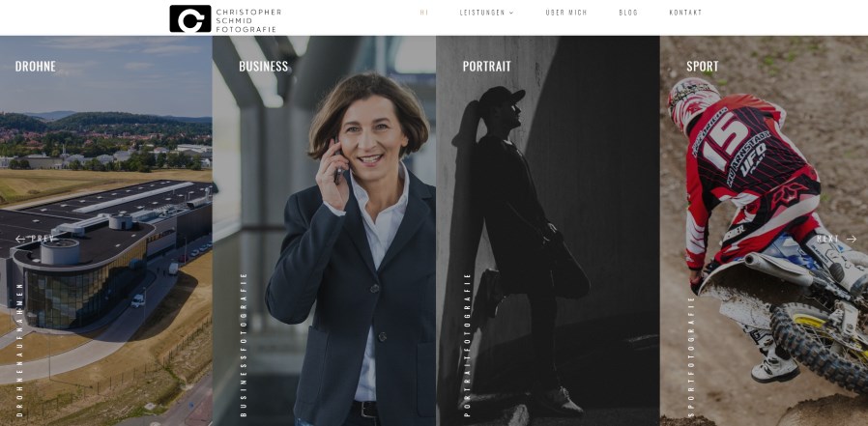Select the businesswoman on phone photo

click(324, 231)
